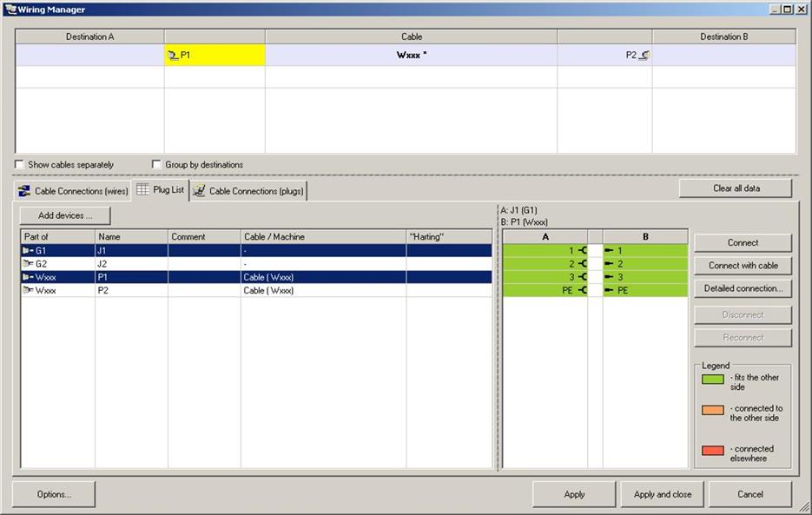
Task: Click the Cable column header in top table
Action: [x=411, y=36]
